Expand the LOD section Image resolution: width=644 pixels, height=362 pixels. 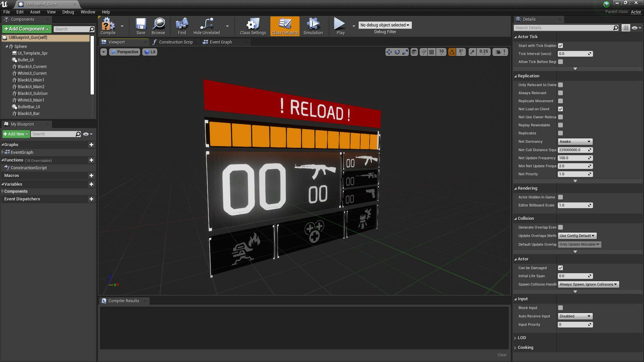pyautogui.click(x=521, y=338)
